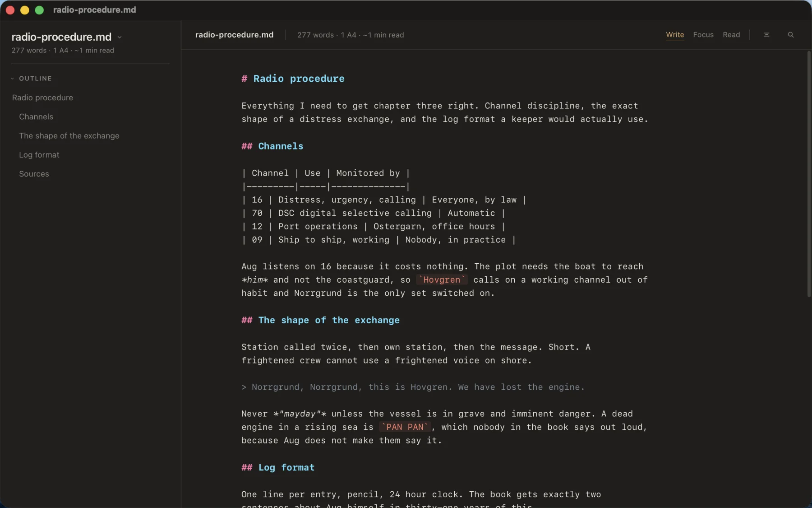Click table row '09 | Ship to ship, working'
812x508 pixels.
click(378, 240)
